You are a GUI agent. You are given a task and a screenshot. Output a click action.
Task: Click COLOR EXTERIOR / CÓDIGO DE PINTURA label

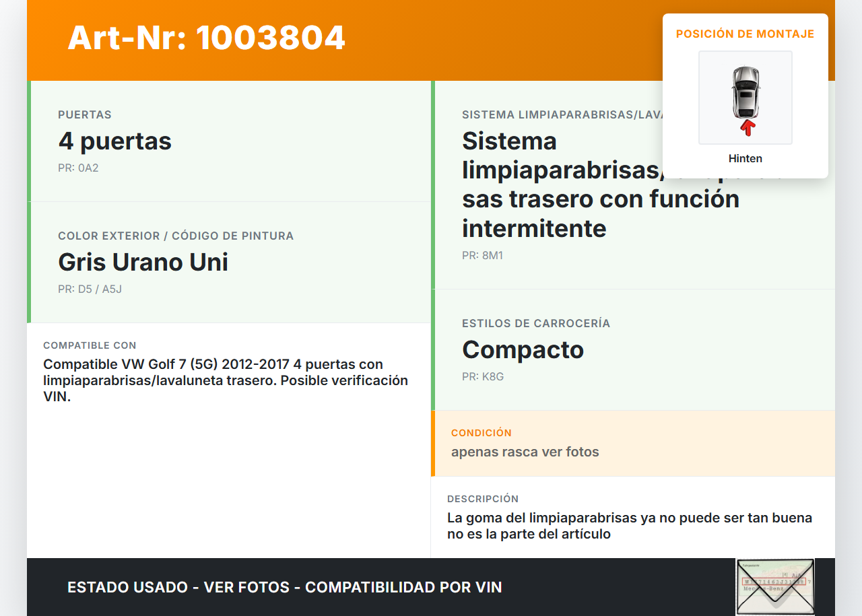tap(176, 236)
